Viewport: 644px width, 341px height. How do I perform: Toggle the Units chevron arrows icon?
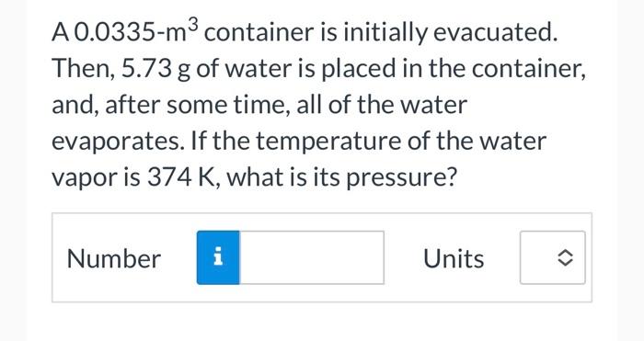coord(565,258)
